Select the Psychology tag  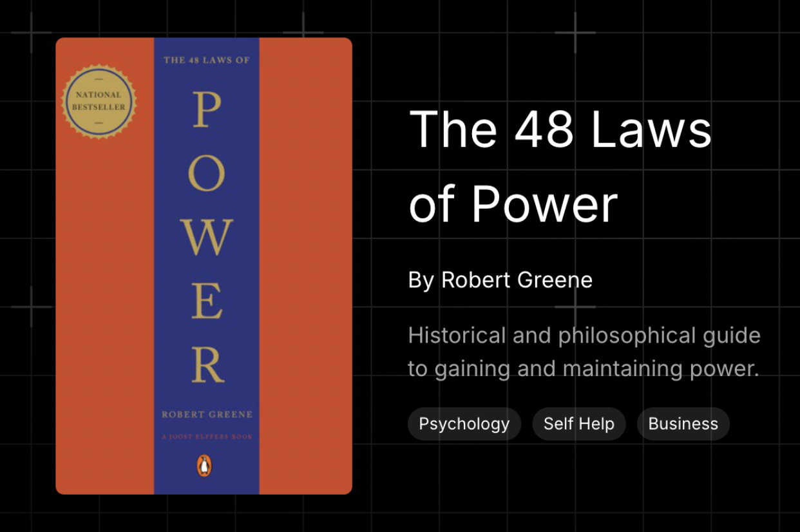pyautogui.click(x=464, y=424)
